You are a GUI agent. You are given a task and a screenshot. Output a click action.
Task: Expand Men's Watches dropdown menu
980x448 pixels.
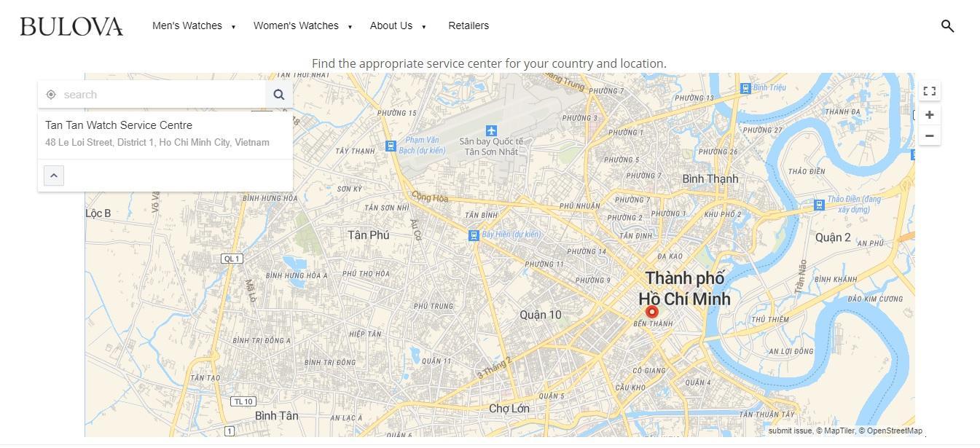pyautogui.click(x=194, y=26)
